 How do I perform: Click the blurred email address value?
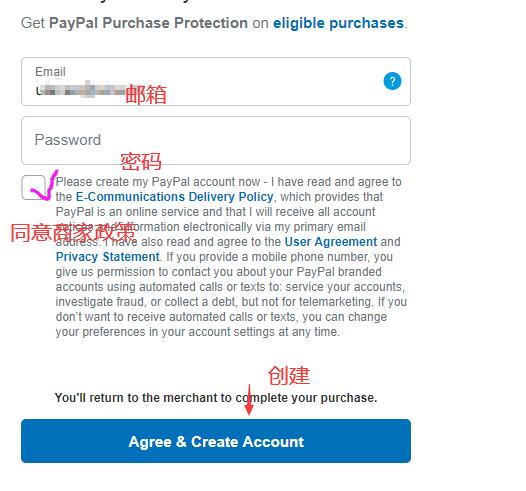(81, 89)
